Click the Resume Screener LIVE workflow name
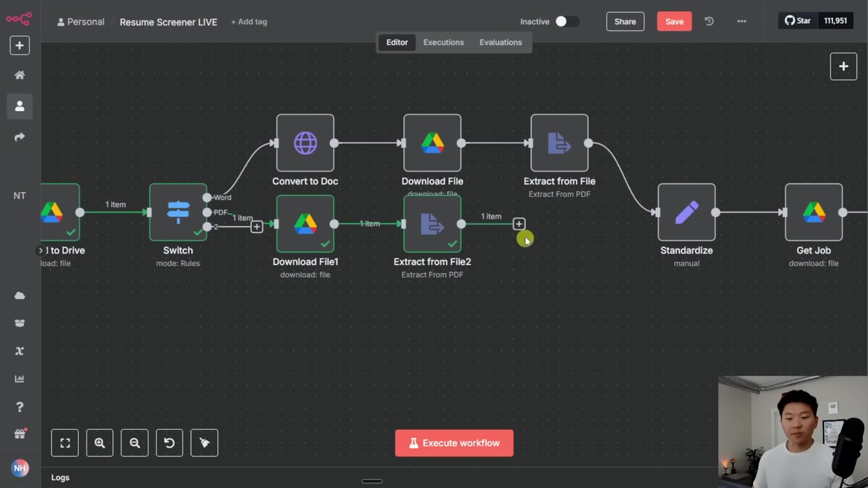This screenshot has height=488, width=868. pyautogui.click(x=169, y=22)
